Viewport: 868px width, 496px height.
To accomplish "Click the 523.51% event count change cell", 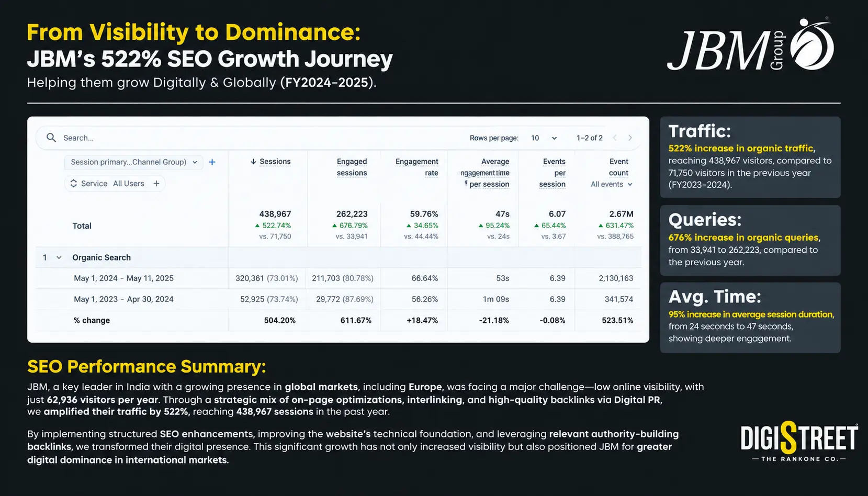I will (618, 320).
